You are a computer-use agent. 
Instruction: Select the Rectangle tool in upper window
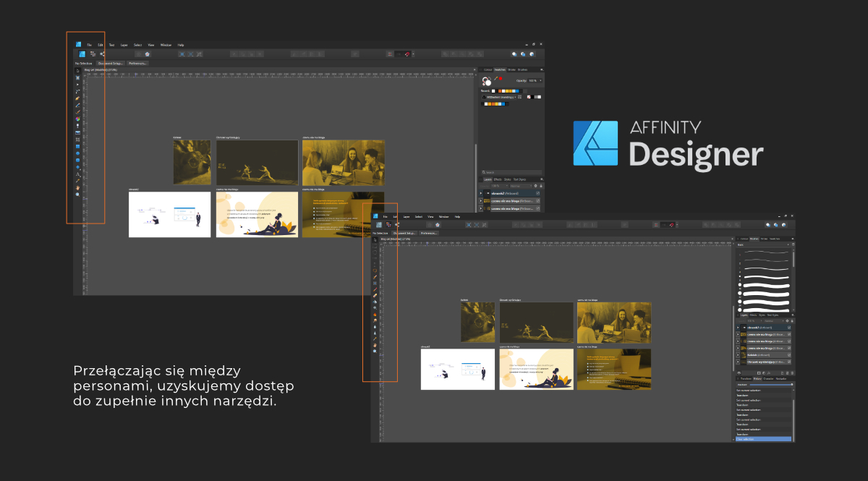(77, 146)
